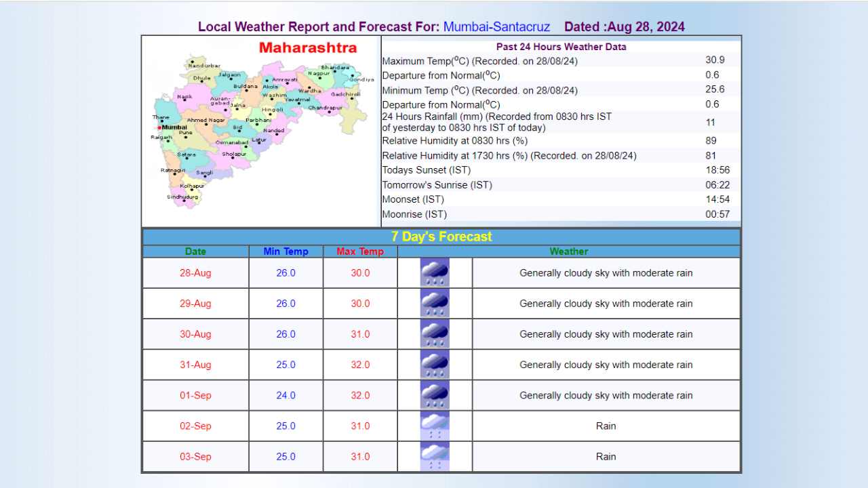The image size is (868, 488).
Task: Click the Min Temp column header
Action: click(x=285, y=251)
